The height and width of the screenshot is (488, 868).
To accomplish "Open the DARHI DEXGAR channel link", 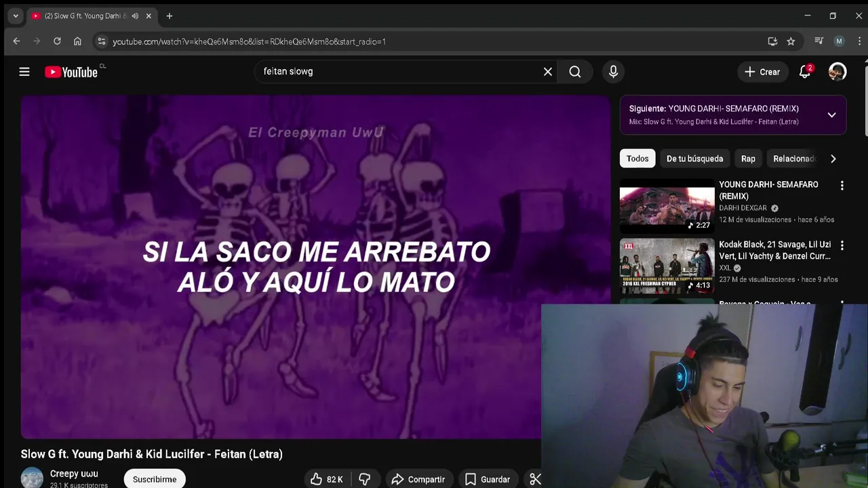I will (743, 208).
